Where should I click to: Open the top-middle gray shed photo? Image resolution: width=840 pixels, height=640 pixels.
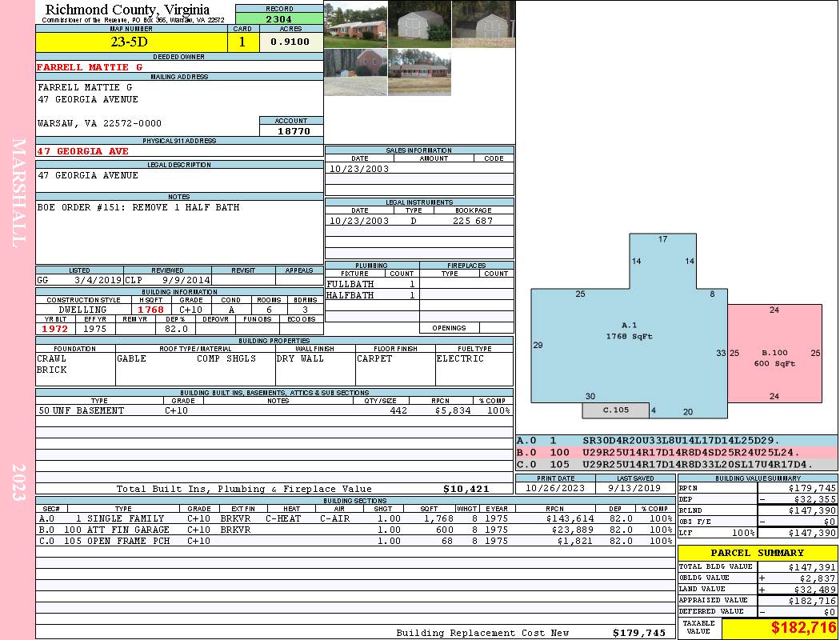coord(419,24)
